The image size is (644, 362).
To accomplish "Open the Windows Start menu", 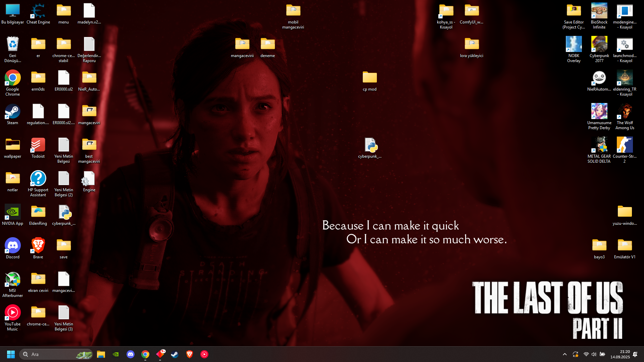I will point(11,354).
